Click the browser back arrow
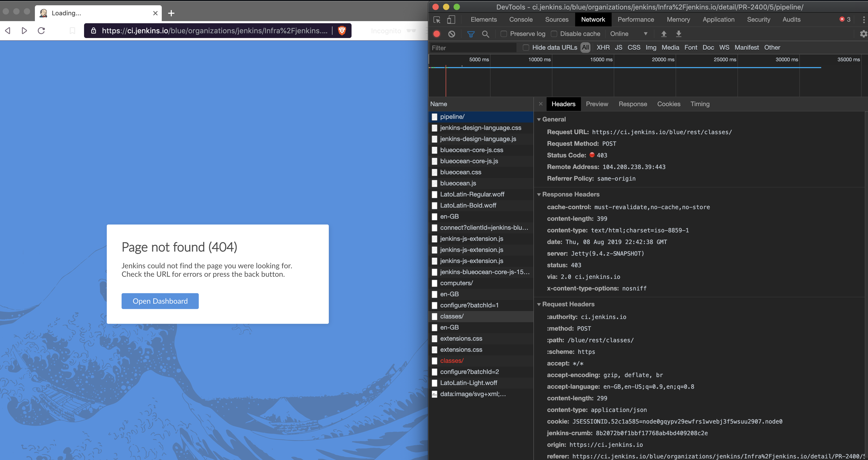Viewport: 868px width, 460px height. pyautogui.click(x=8, y=31)
